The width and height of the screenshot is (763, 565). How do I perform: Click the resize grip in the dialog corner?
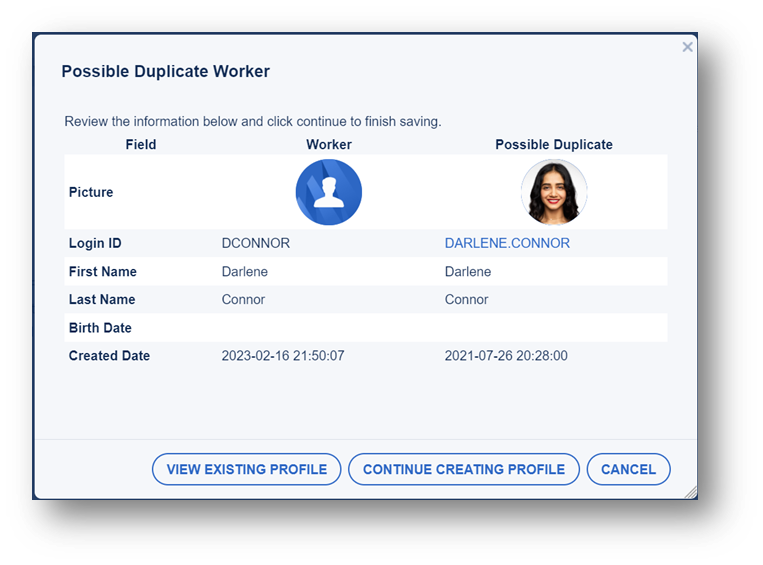(690, 491)
